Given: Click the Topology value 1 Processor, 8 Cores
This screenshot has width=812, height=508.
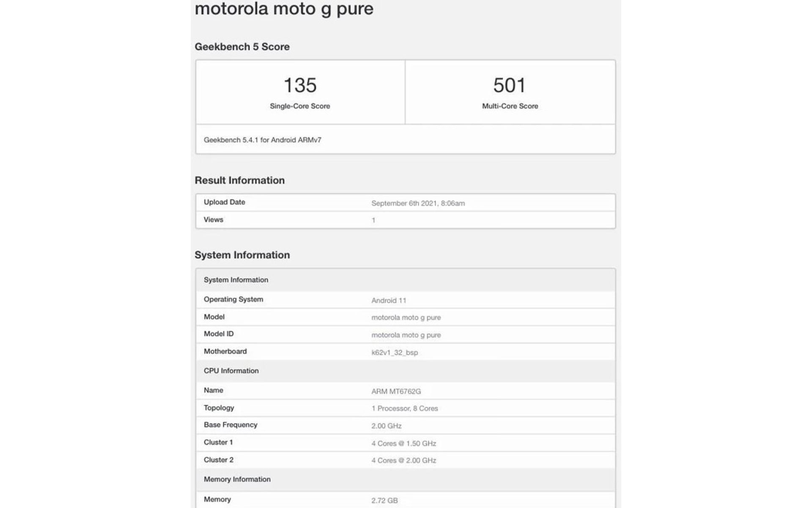Looking at the screenshot, I should [x=405, y=409].
